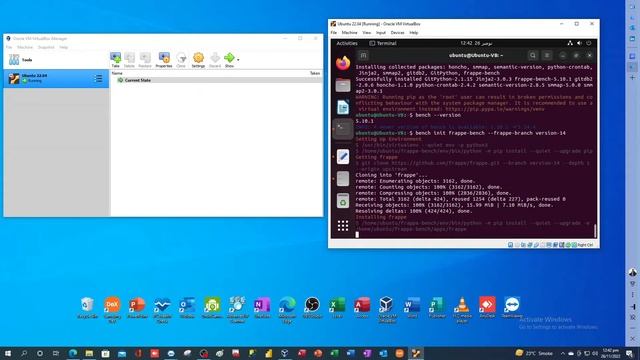Screen dimensions: 640x360
Task: Open Snapshot menu in VirtualBox Manager
Action: coord(46,47)
